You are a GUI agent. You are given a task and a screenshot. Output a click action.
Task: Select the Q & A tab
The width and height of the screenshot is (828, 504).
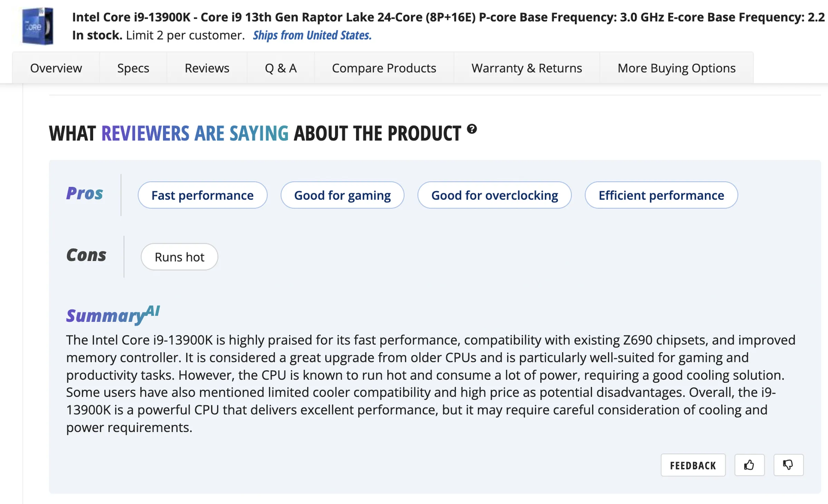tap(280, 68)
